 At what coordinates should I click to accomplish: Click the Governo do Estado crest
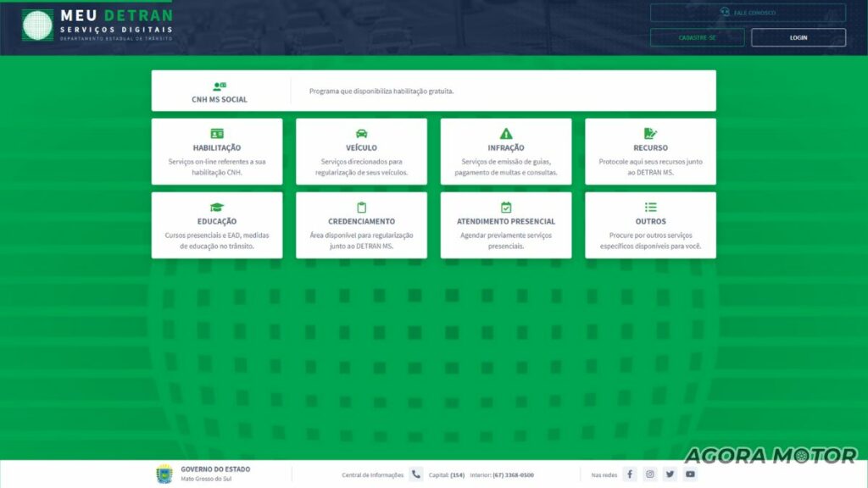(164, 474)
